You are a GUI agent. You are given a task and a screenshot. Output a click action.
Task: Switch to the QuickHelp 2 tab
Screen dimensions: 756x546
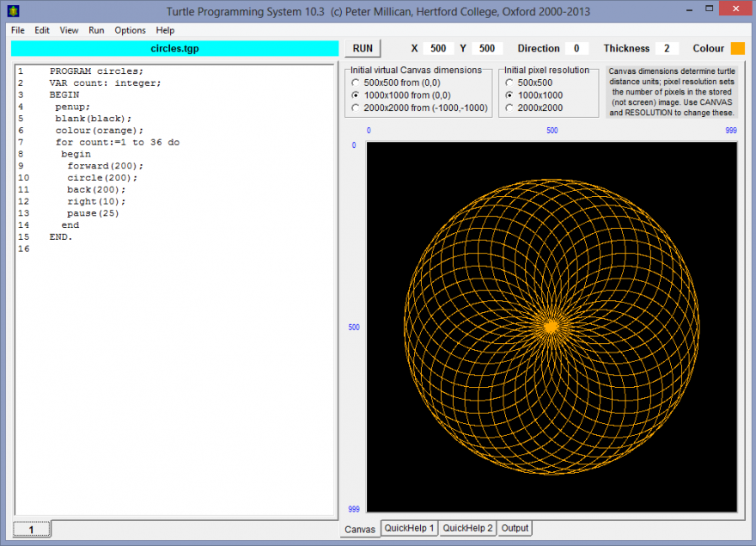(x=468, y=528)
